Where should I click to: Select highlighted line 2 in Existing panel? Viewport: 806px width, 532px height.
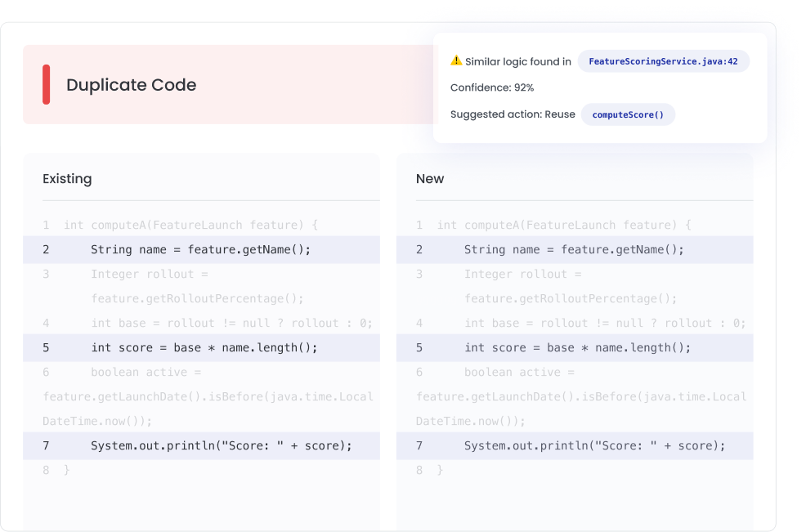[x=201, y=250]
